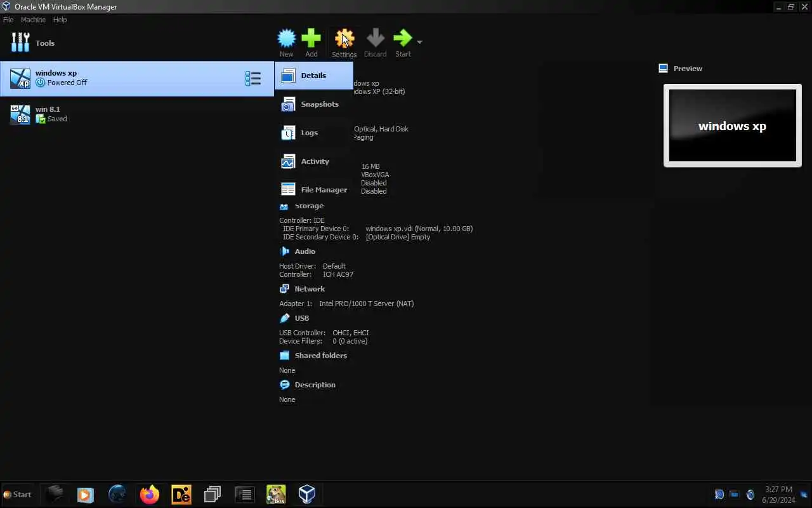Click the USB plug icon

click(x=284, y=318)
